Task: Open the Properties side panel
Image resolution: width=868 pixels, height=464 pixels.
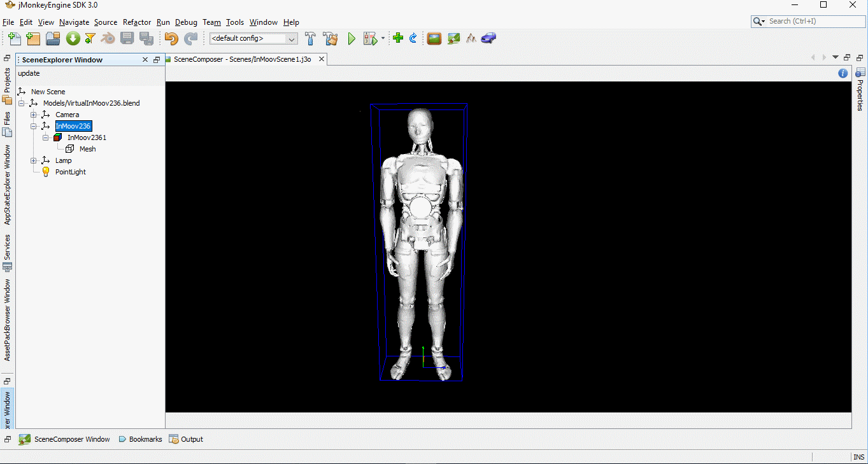Action: tap(860, 90)
